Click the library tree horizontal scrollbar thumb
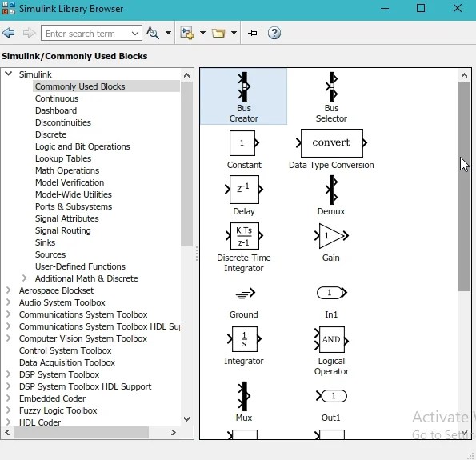The width and height of the screenshot is (476, 460). click(82, 432)
